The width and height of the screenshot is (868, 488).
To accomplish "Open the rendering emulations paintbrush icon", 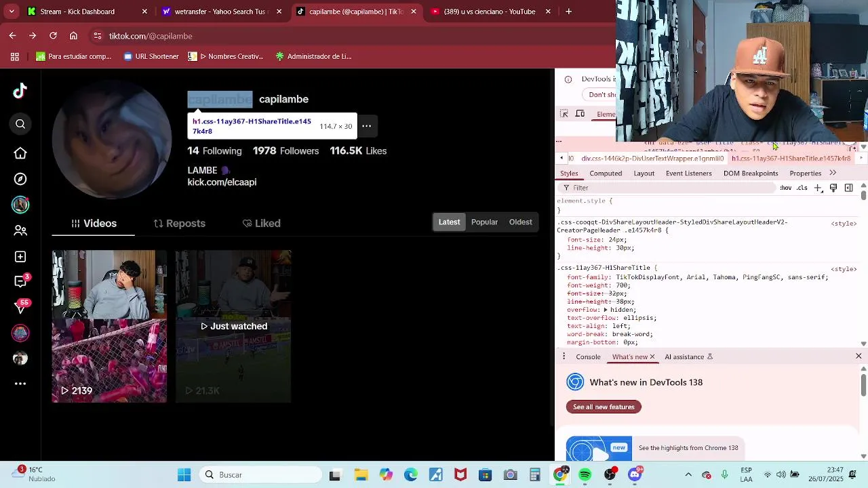I will (833, 188).
